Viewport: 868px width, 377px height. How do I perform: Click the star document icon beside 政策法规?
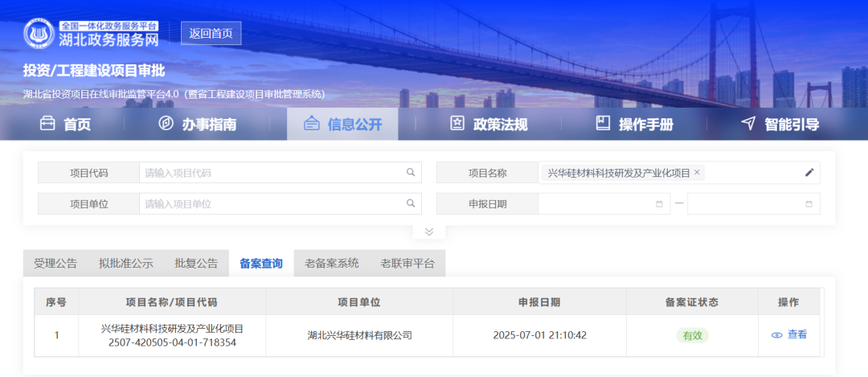tap(457, 124)
